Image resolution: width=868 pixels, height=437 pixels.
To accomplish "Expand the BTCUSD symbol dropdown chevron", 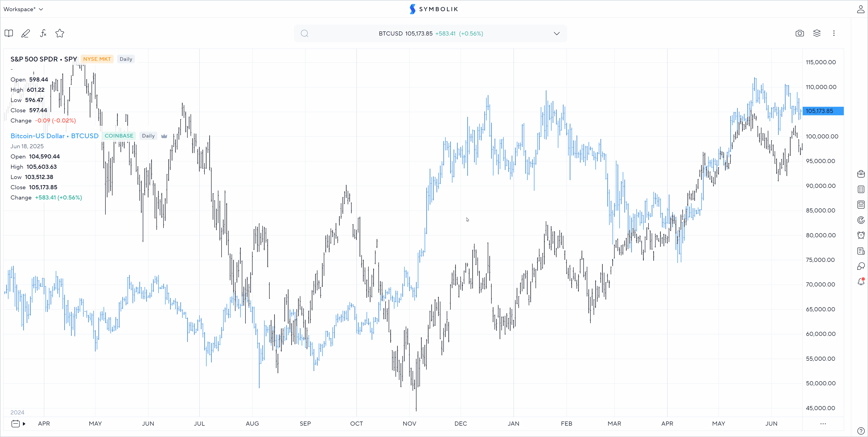I will [x=556, y=33].
